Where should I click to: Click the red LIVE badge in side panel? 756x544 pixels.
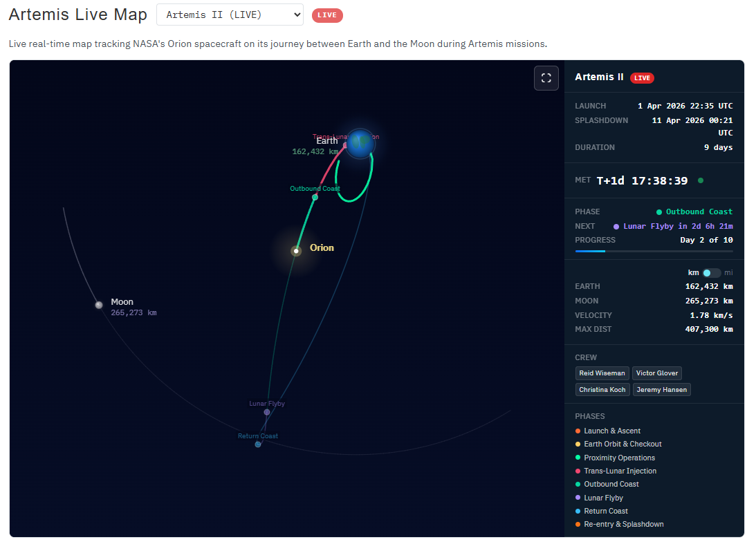pos(642,78)
